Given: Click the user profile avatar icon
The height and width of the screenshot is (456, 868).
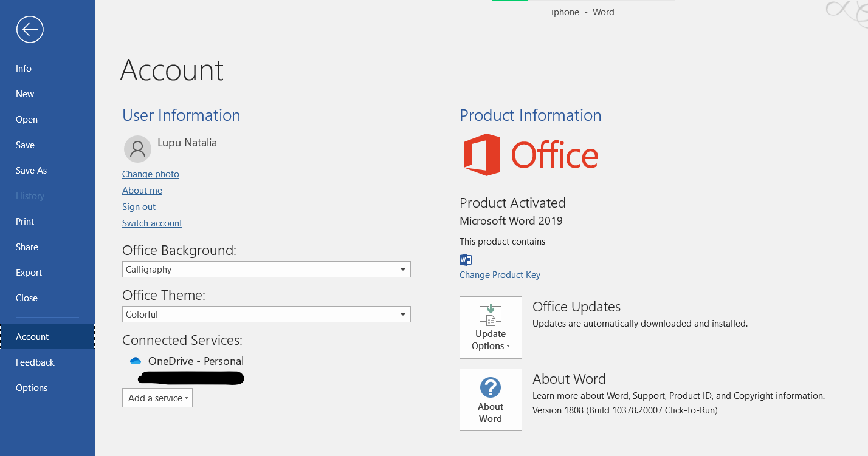Looking at the screenshot, I should [137, 149].
